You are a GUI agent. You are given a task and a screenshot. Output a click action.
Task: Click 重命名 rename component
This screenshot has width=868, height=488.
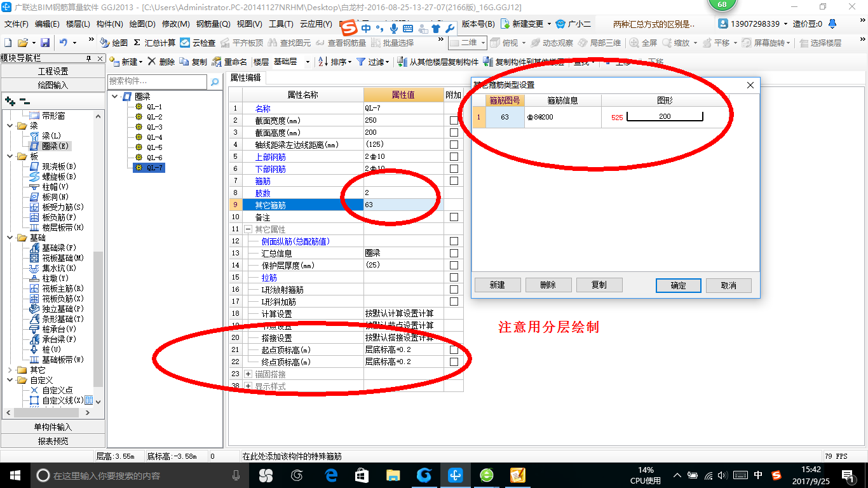pos(229,62)
